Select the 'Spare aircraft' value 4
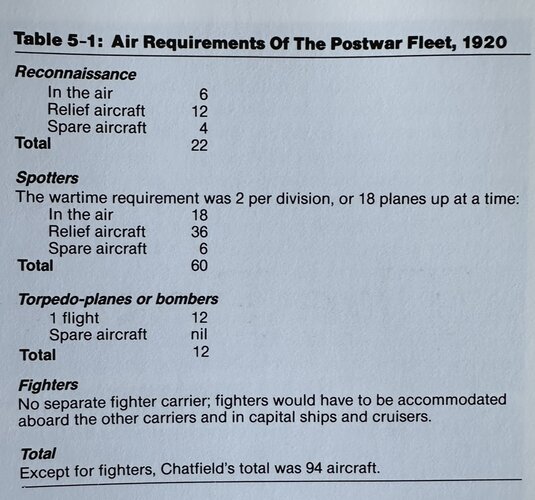 203,128
